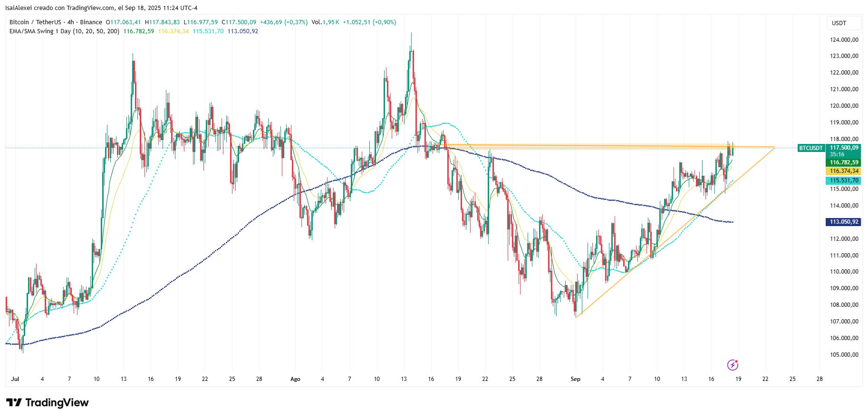Click the BTCUSDT symbol tag on price axis
868x418 pixels.
coord(810,148)
